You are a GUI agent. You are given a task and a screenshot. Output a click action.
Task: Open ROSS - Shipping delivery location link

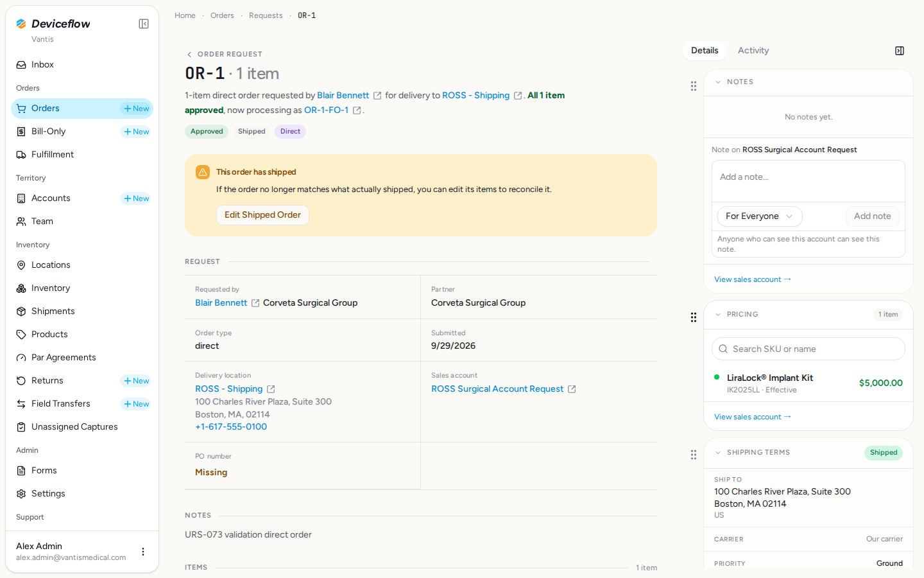(x=229, y=389)
